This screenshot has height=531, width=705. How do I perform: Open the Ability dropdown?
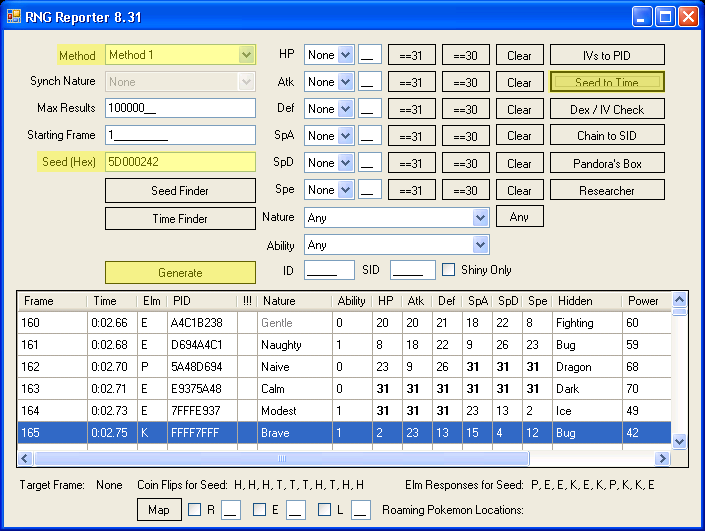pos(480,245)
